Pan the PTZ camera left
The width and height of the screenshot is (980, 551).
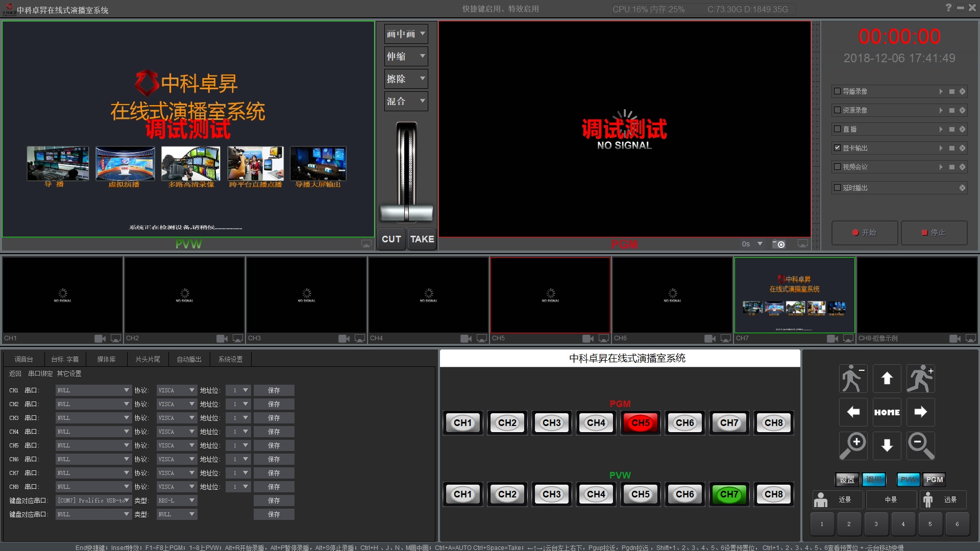853,412
